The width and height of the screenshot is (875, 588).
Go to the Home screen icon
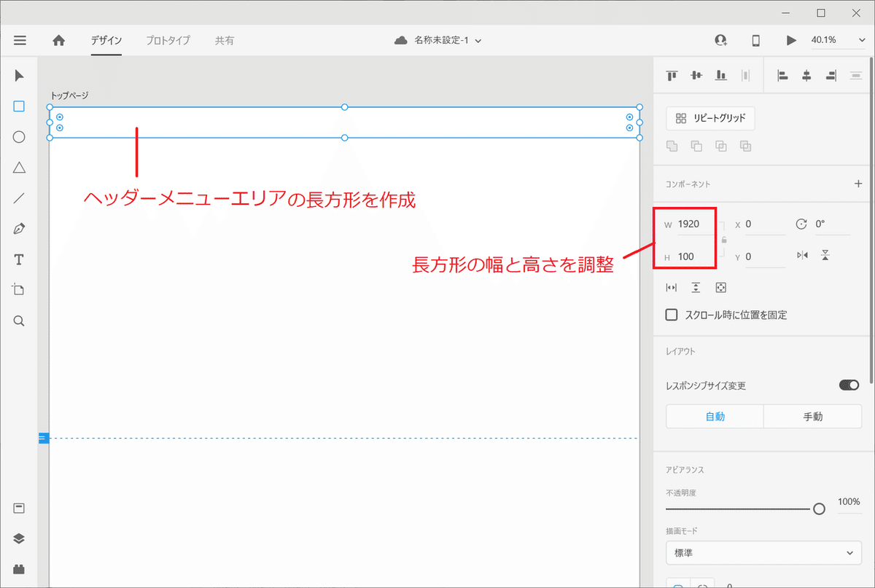[59, 41]
